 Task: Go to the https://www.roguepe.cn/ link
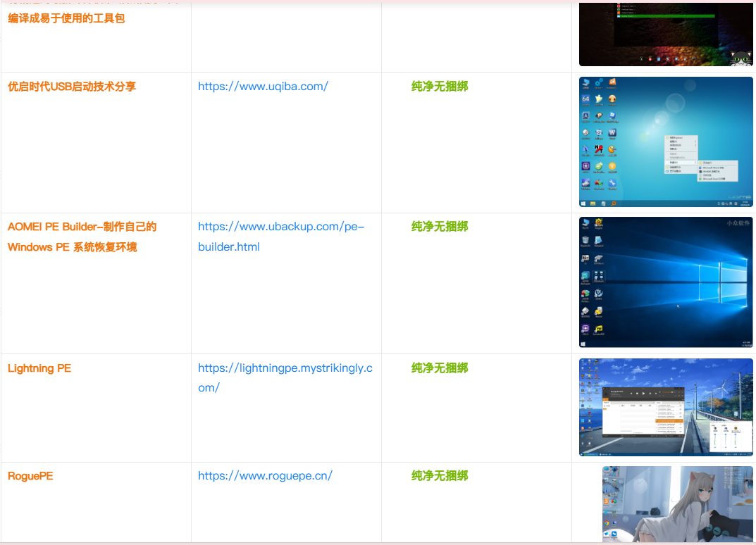coord(265,476)
